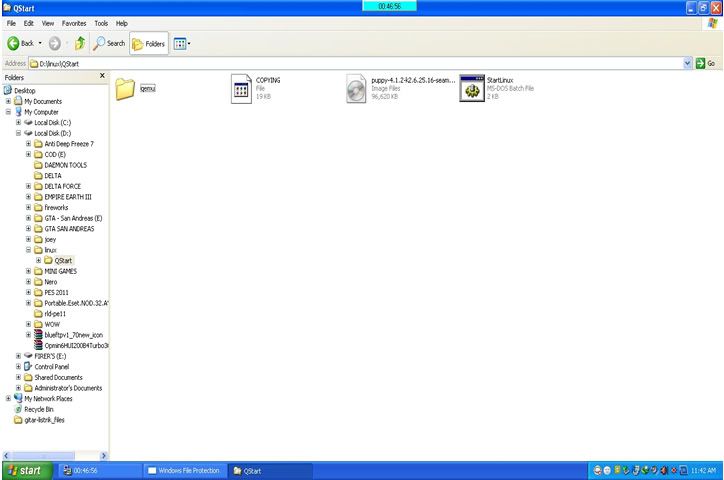
Task: Select the DELTA folder in tree
Action: (x=53, y=175)
